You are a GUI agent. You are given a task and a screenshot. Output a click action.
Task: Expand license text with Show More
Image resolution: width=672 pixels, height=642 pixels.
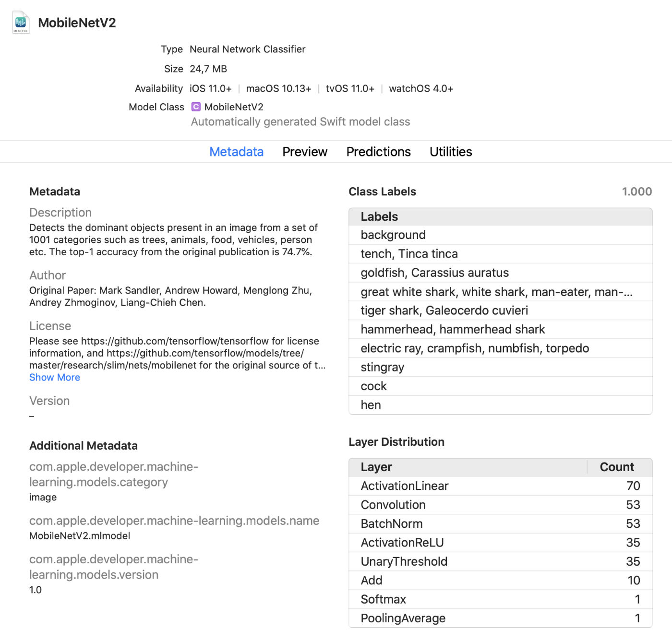[x=55, y=378]
